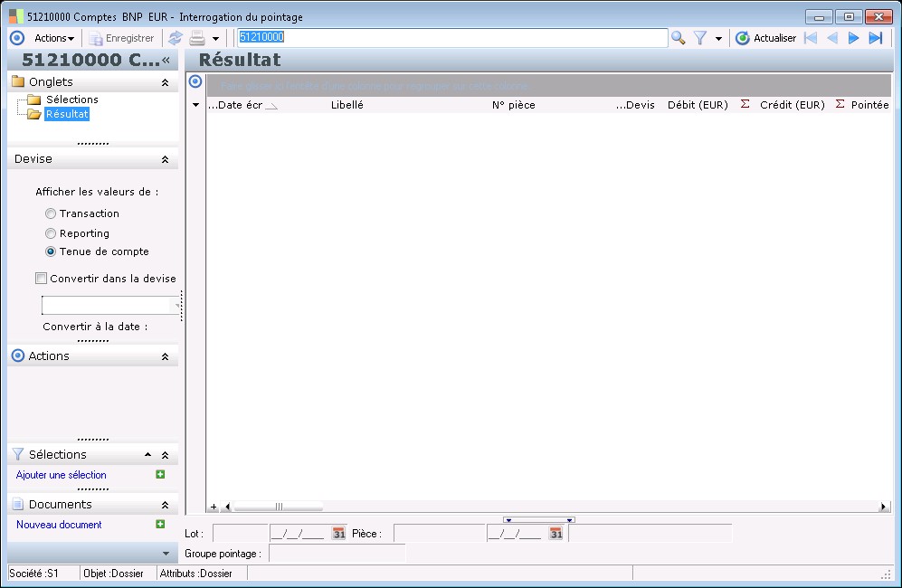Image resolution: width=902 pixels, height=588 pixels.
Task: Click the Lot text input field
Action: [x=241, y=534]
